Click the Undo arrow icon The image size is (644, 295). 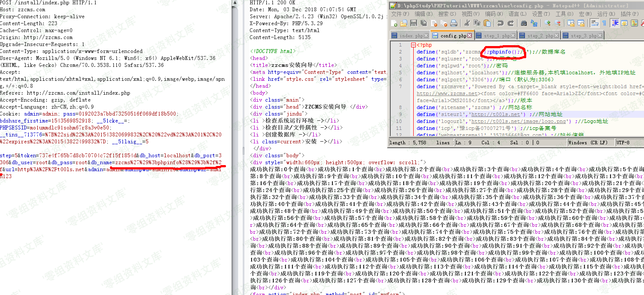(500, 23)
